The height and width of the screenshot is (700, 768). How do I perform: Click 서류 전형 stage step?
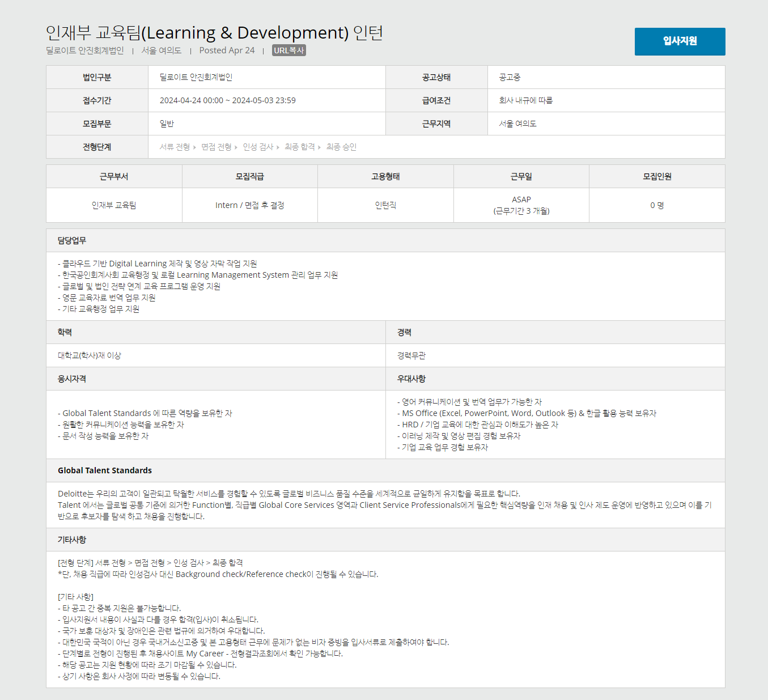[x=175, y=147]
